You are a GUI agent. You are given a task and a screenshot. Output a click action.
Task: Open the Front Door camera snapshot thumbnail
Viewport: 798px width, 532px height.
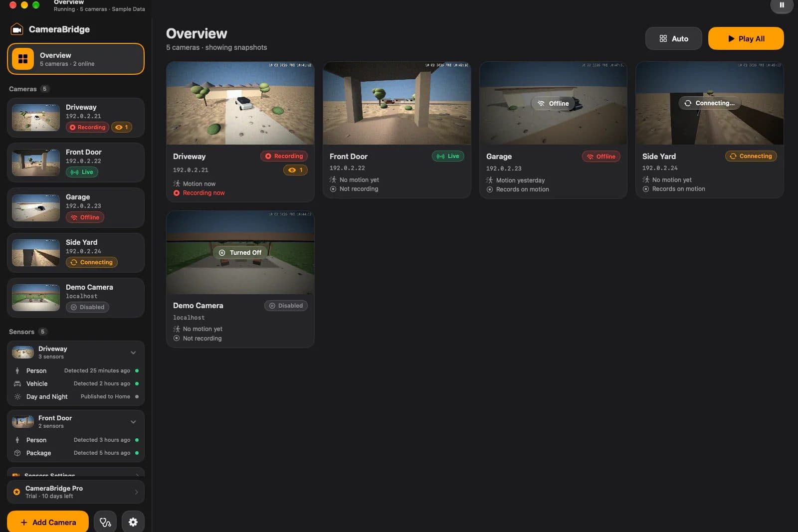point(397,103)
